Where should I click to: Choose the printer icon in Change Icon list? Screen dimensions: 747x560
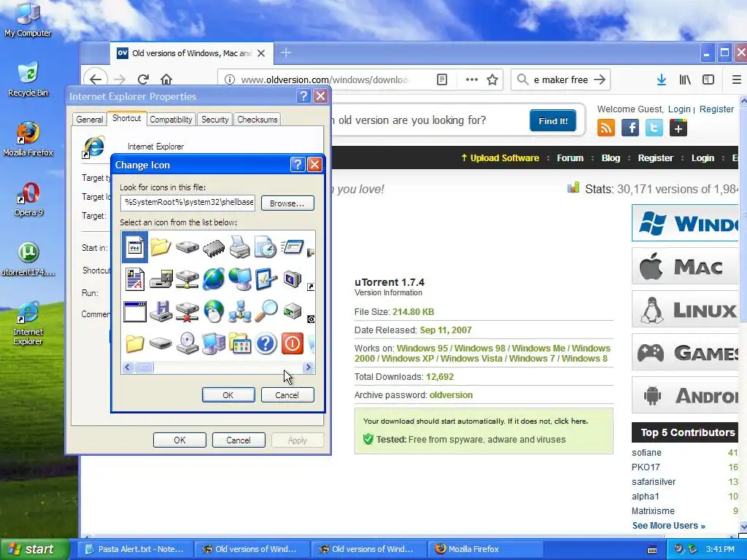click(x=239, y=246)
